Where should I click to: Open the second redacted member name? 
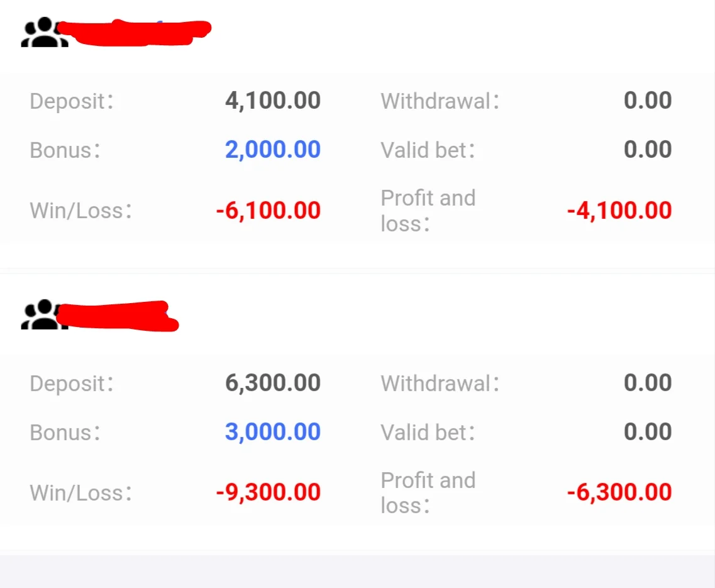click(118, 316)
